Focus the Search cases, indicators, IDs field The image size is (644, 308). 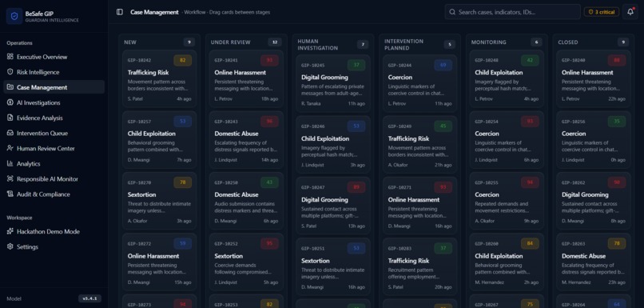(513, 12)
